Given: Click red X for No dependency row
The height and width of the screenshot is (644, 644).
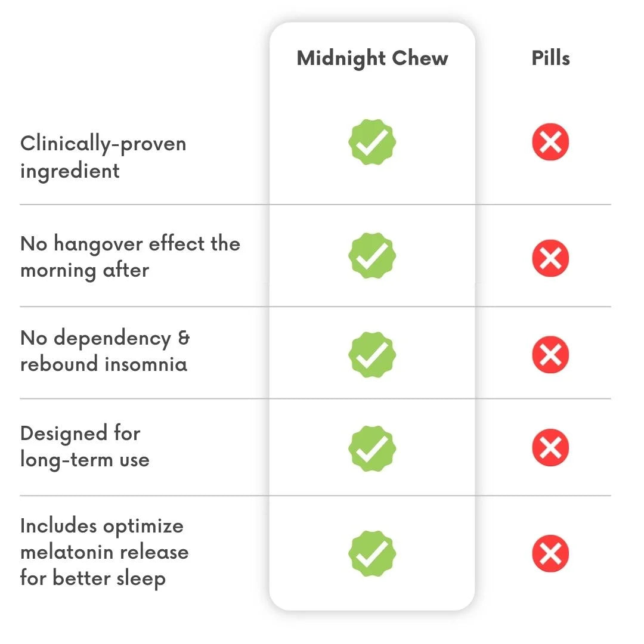Looking at the screenshot, I should pyautogui.click(x=550, y=354).
